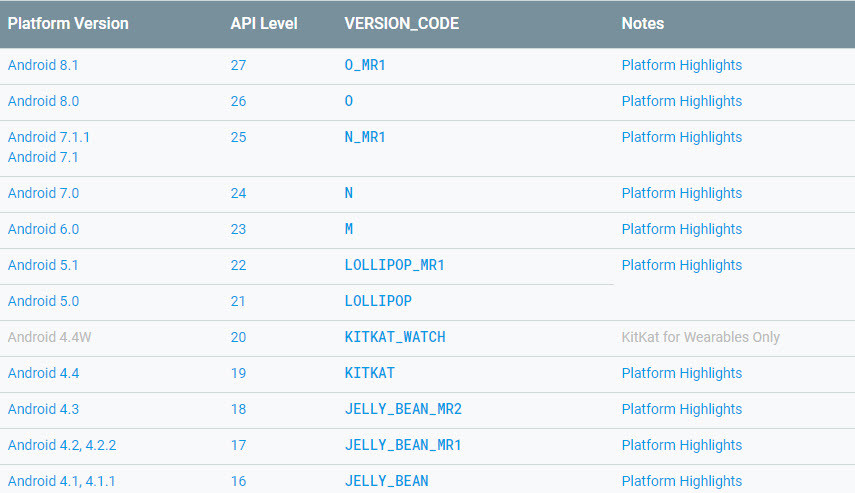855x493 pixels.
Task: Open the Android 7.1 link
Action: click(43, 158)
